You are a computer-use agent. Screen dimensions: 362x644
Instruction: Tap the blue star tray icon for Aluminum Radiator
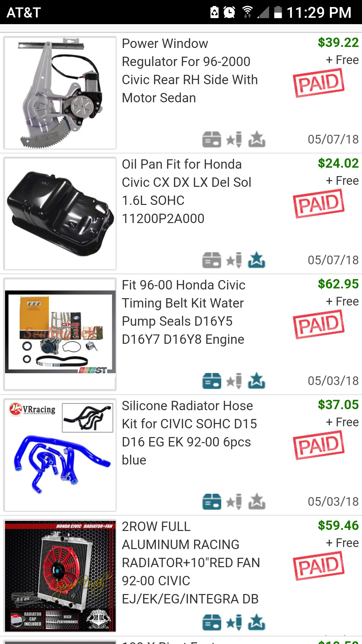[x=257, y=622]
